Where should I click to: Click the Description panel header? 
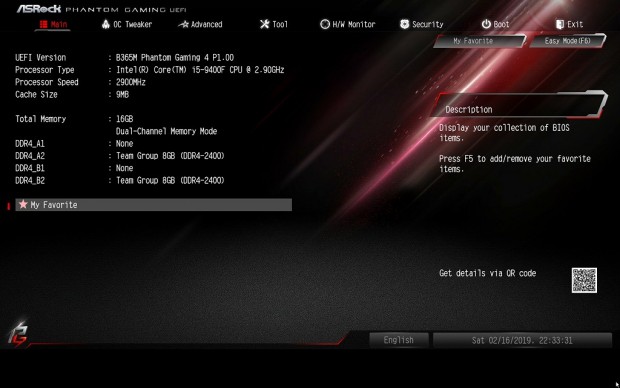coord(519,105)
